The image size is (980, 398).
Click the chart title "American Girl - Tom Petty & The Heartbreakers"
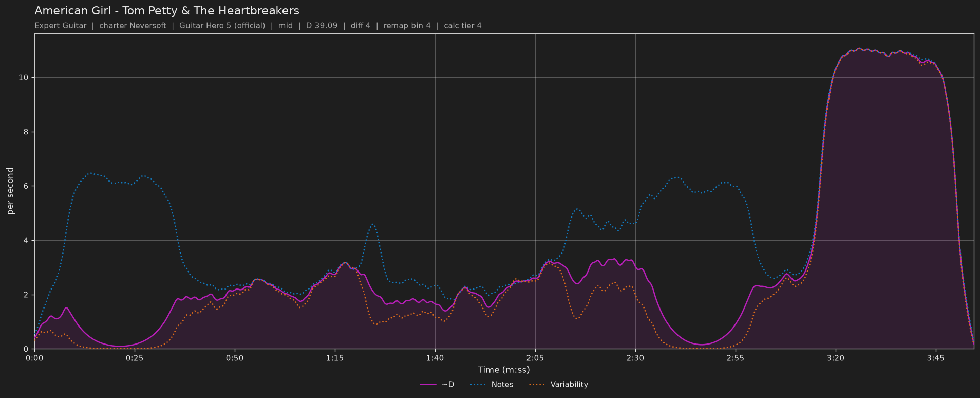pos(167,11)
